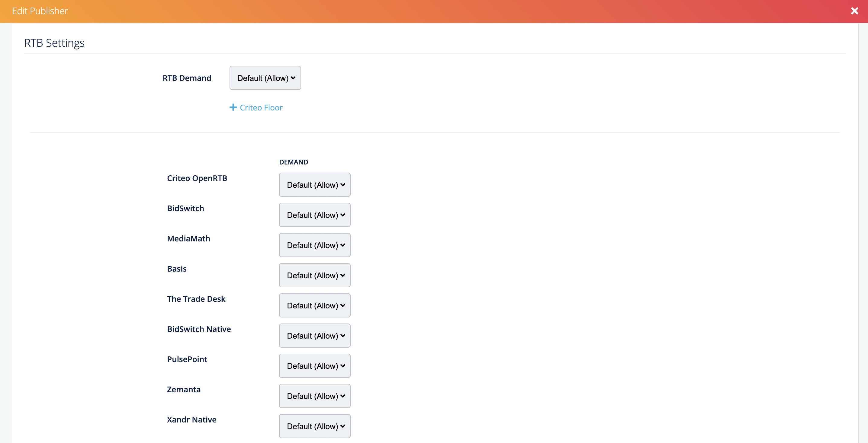Expand the PulsePoint demand dropdown
Viewport: 868px width, 443px height.
315,365
